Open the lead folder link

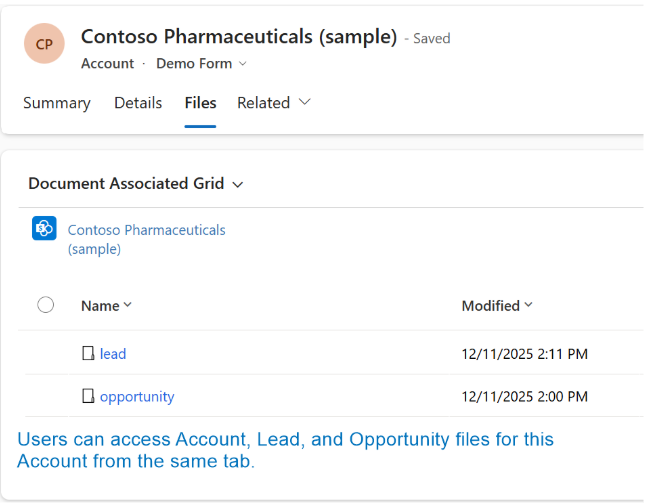113,354
